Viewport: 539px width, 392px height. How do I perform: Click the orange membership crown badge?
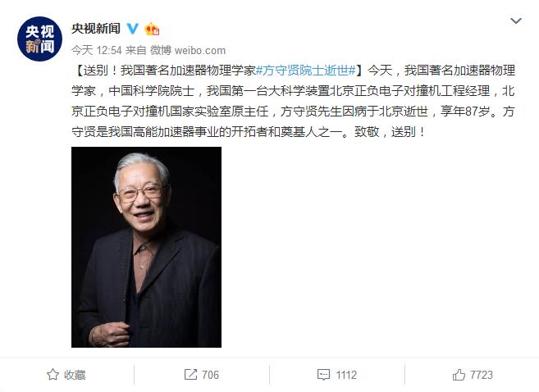(x=152, y=29)
